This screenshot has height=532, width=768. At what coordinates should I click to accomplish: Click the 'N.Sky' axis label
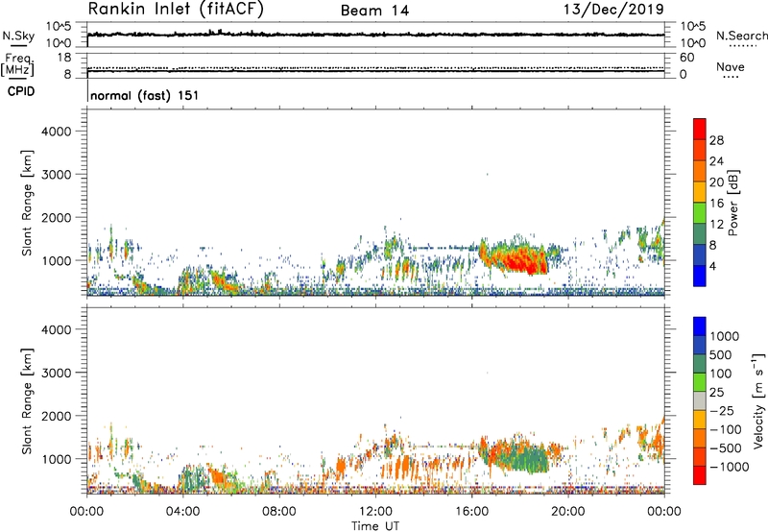coord(18,36)
